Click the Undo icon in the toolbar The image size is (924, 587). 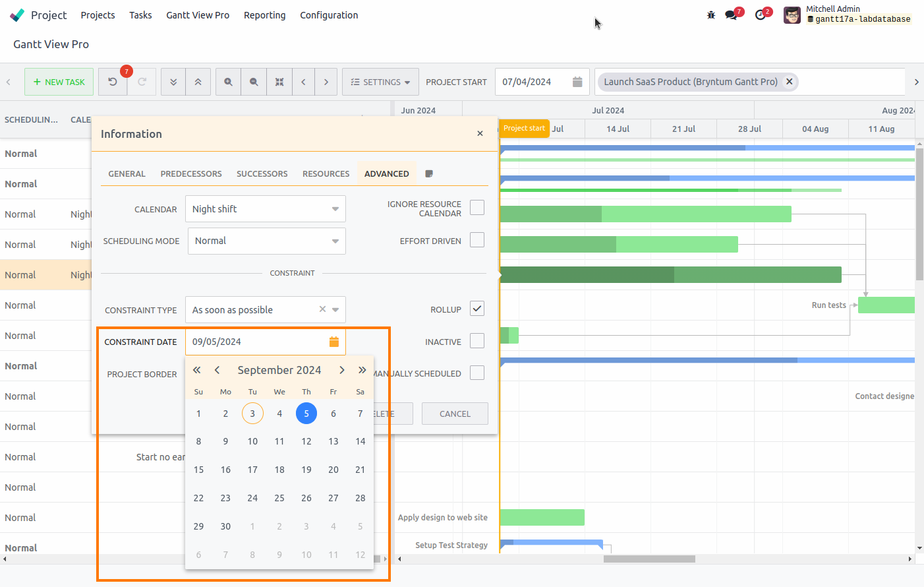click(x=113, y=82)
